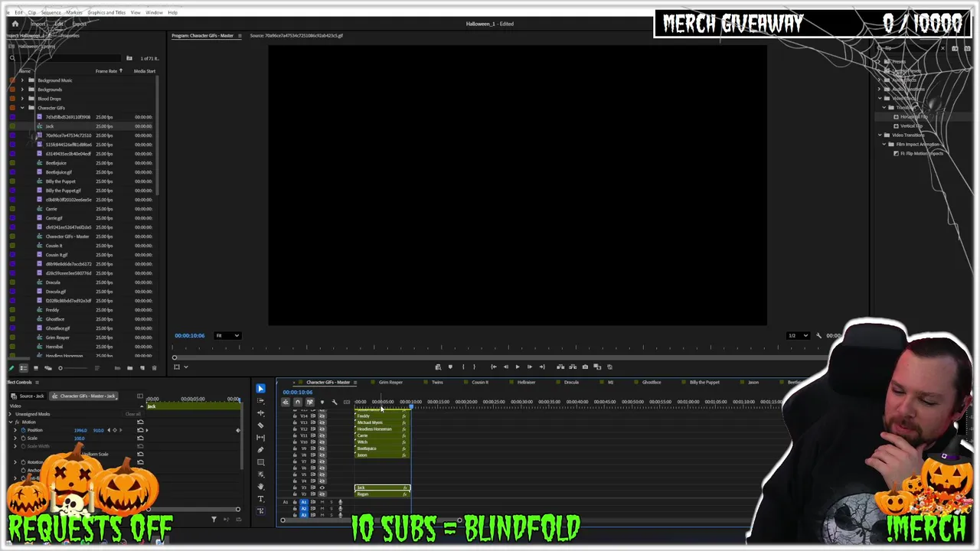Switch to the Ghostface sequence tab
This screenshot has width=980, height=551.
652,382
